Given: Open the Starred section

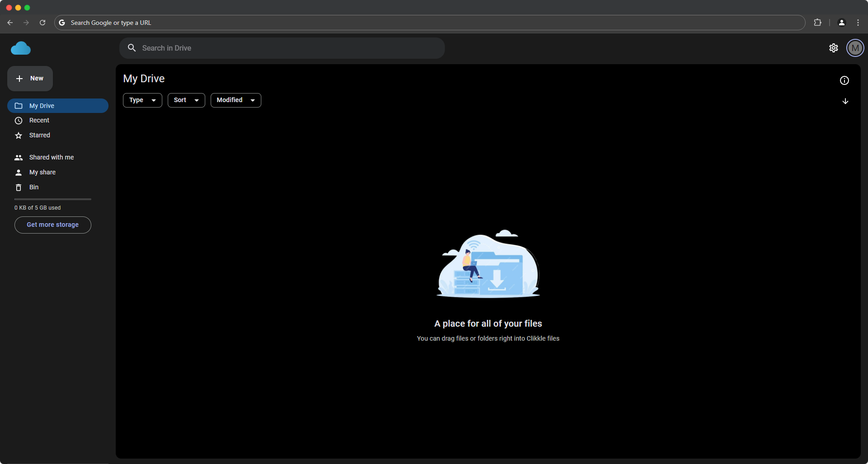Looking at the screenshot, I should 58,136.
